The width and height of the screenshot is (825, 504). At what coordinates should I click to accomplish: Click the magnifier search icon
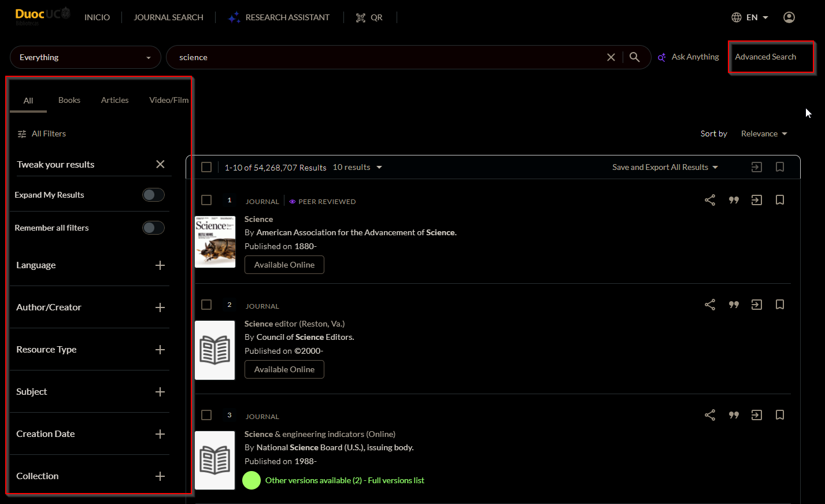634,57
